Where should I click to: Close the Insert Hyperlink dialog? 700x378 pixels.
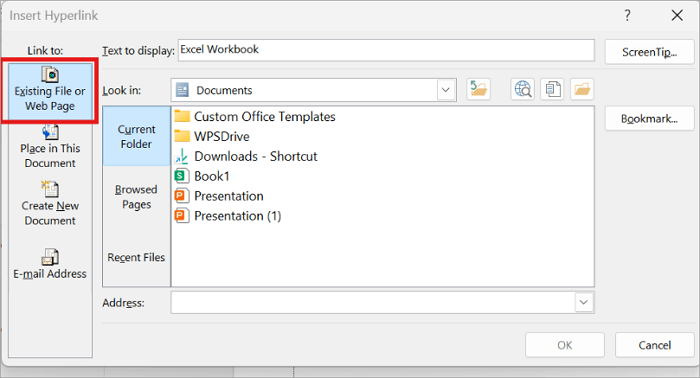pos(677,16)
